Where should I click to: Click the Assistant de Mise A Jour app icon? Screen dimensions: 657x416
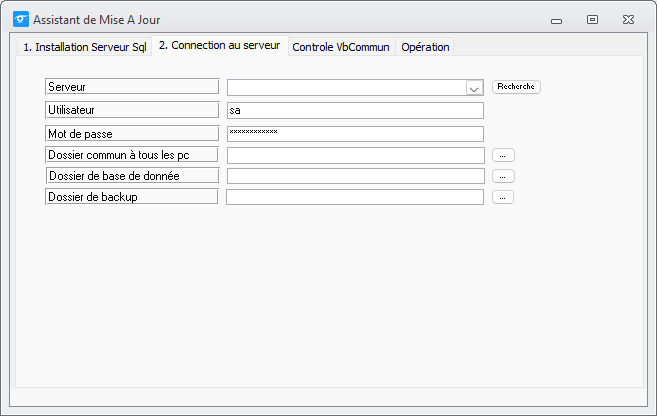click(21, 19)
